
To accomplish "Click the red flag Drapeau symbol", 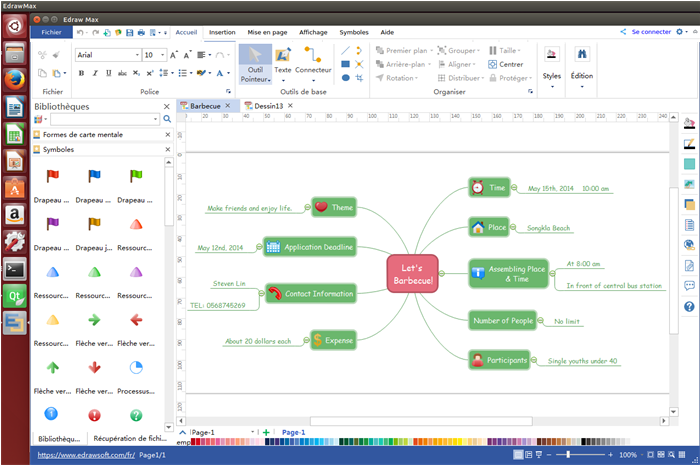I will pos(52,177).
